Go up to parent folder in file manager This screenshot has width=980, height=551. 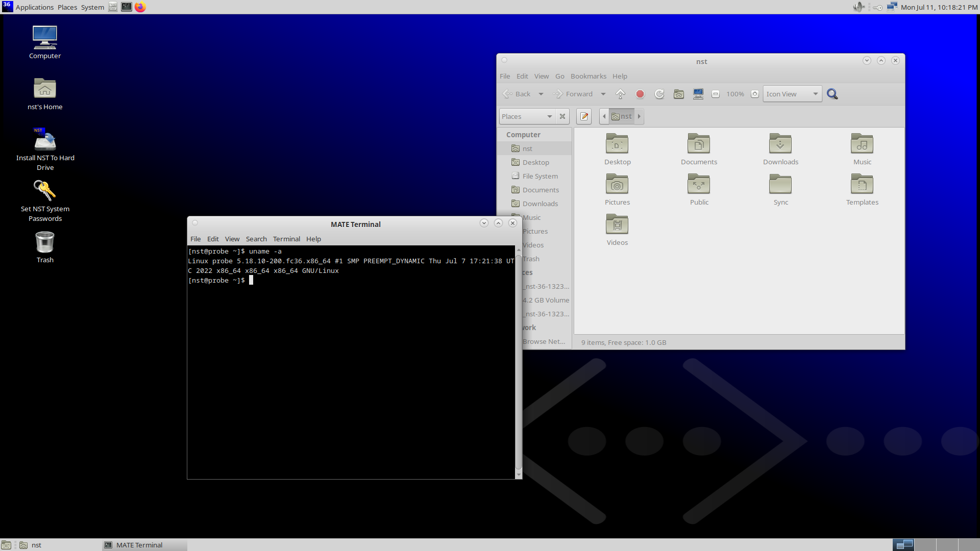620,94
